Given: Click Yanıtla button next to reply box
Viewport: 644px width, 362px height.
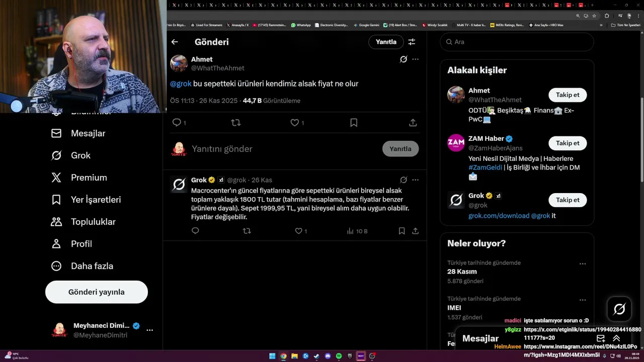Looking at the screenshot, I should coord(400,149).
